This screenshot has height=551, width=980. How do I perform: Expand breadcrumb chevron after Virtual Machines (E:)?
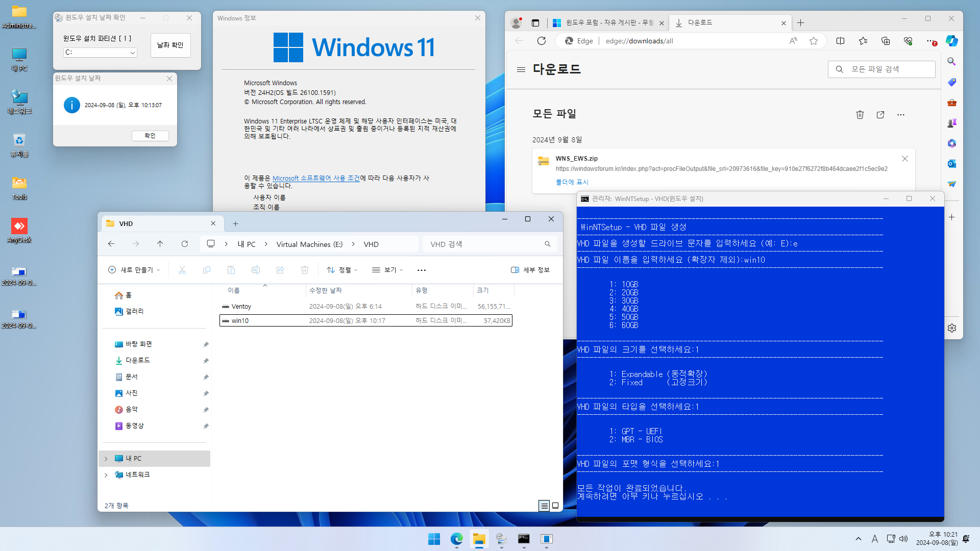(x=353, y=244)
